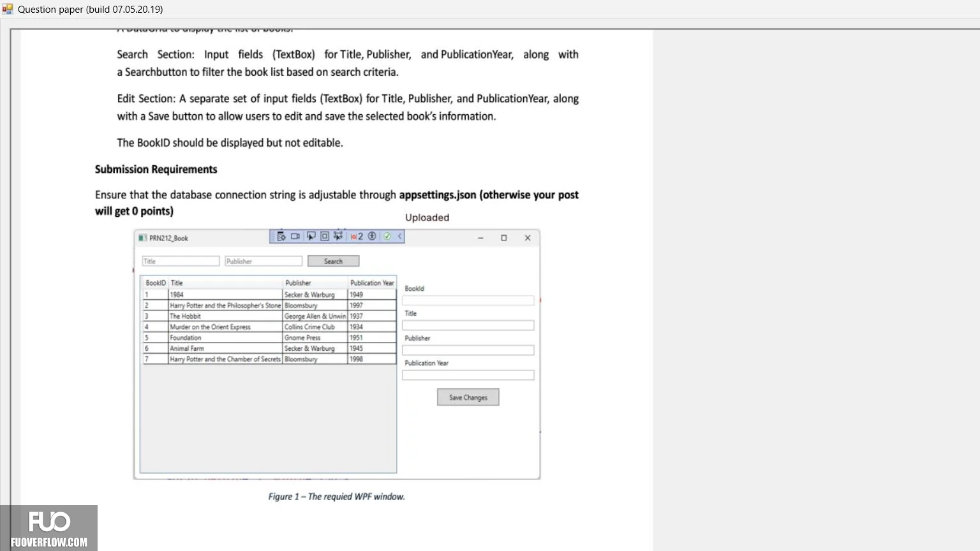
Task: Click the BookID column header
Action: (x=155, y=283)
